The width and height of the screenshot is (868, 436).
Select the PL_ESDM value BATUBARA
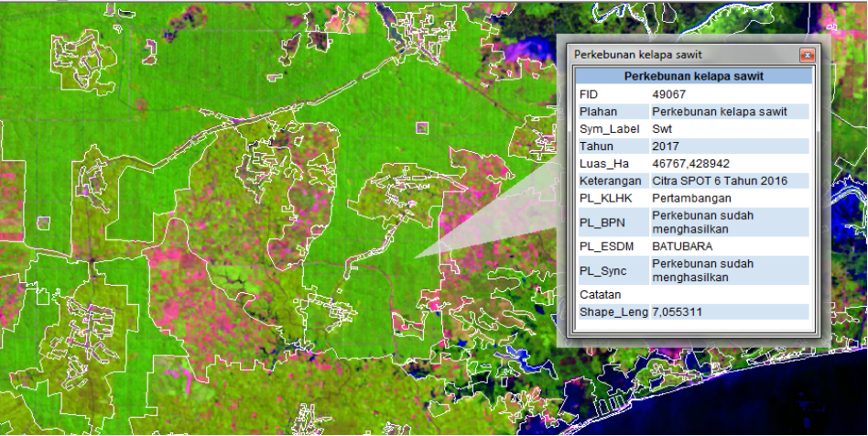coord(683,246)
